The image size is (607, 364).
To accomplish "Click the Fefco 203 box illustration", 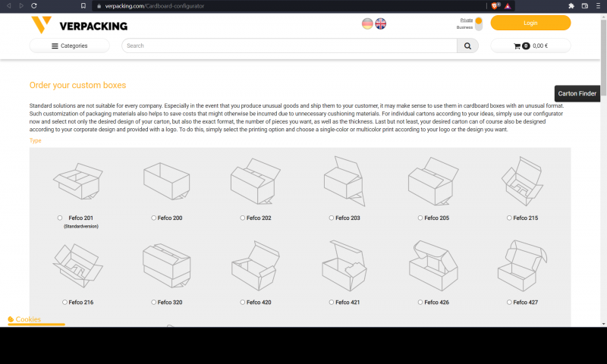I will 344,181.
